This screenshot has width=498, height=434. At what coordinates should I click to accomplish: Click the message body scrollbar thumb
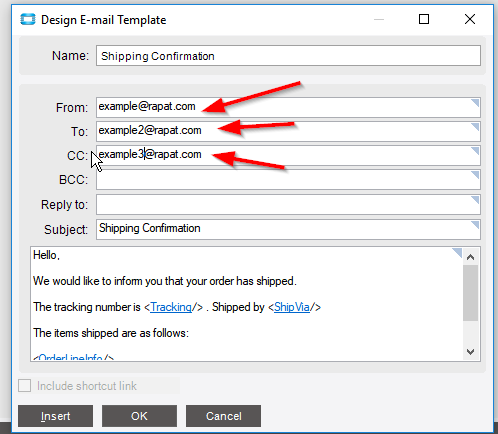click(471, 293)
